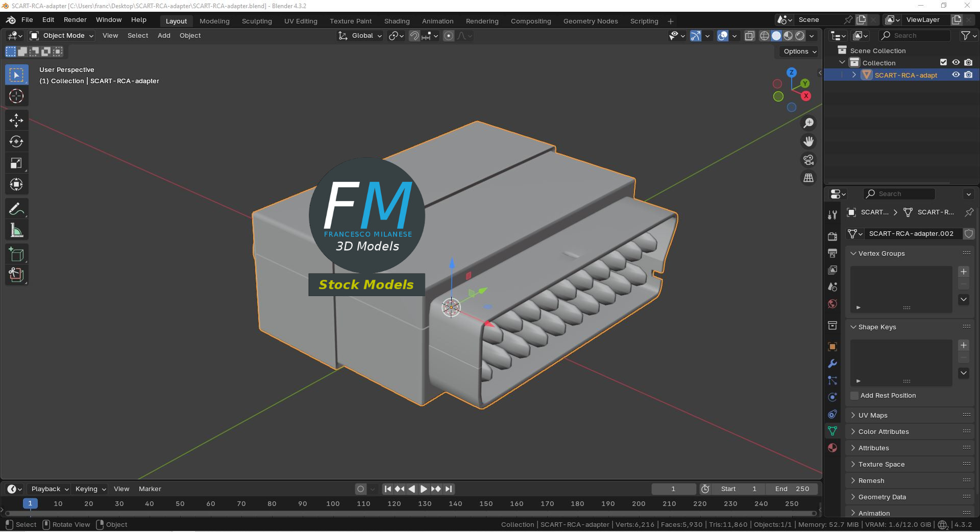Open the Render menu
This screenshot has width=980, height=532.
tap(75, 19)
